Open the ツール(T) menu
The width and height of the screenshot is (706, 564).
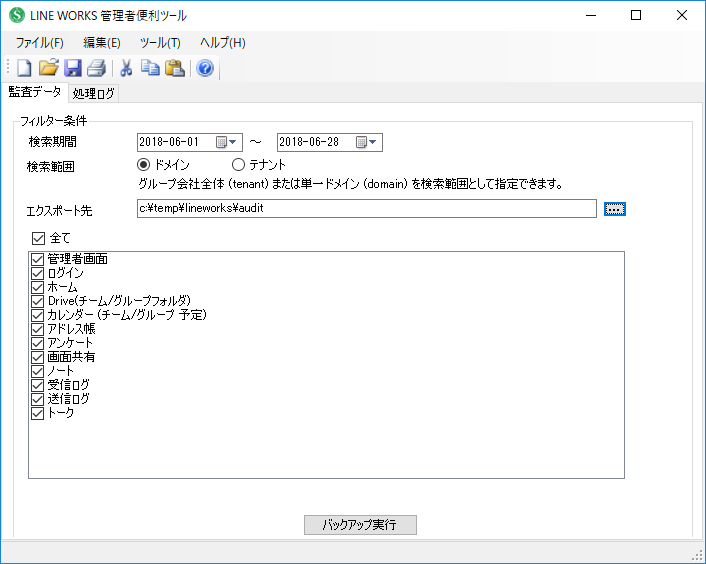pyautogui.click(x=160, y=43)
